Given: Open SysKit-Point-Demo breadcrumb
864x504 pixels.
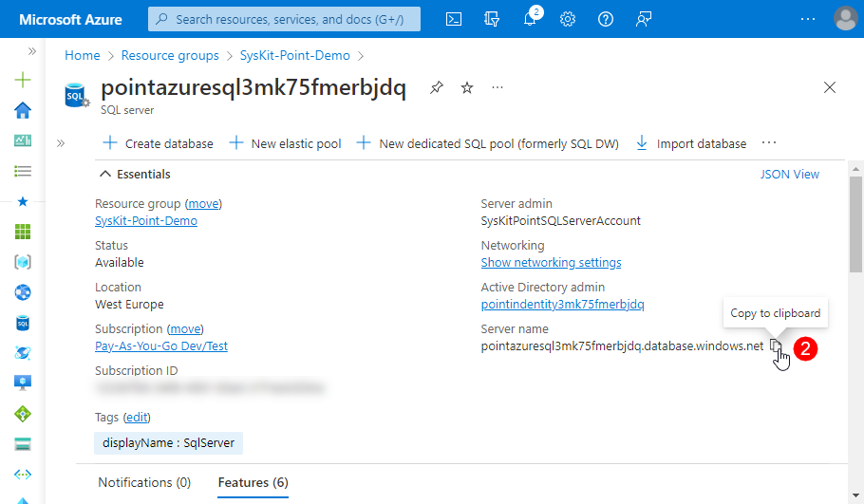Looking at the screenshot, I should pos(294,56).
